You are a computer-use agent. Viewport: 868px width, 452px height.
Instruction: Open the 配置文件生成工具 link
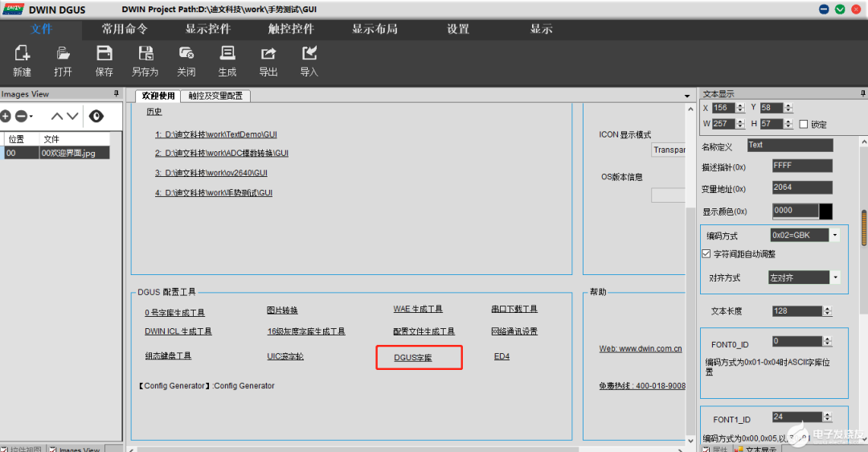[x=424, y=331]
